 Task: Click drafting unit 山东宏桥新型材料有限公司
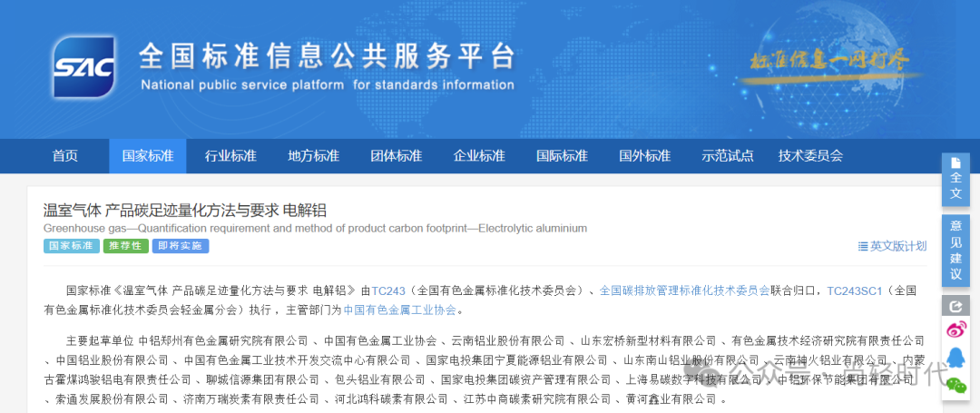click(x=649, y=341)
